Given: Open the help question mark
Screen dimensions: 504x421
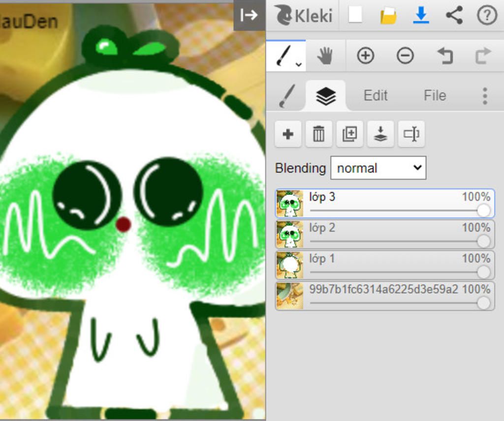Looking at the screenshot, I should tap(487, 15).
